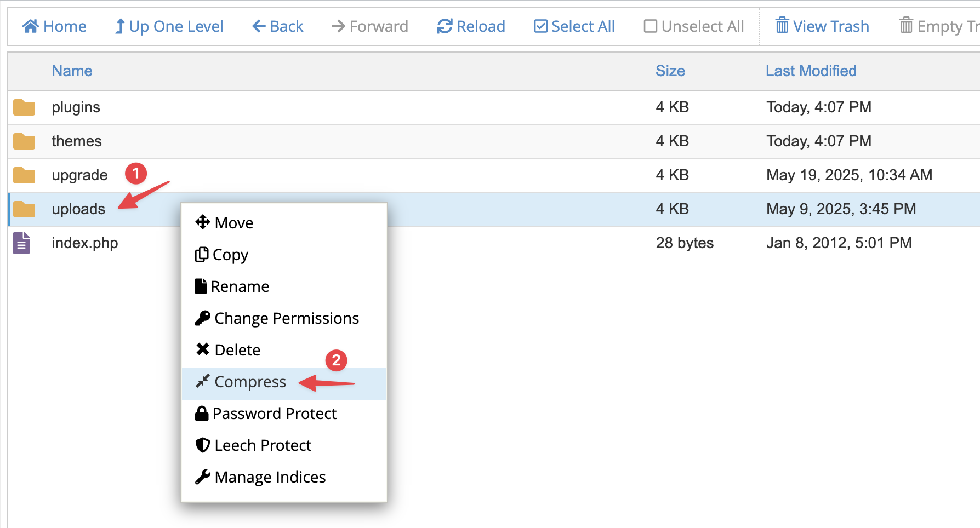
Task: Click the Empty Trash bin icon
Action: pos(907,25)
